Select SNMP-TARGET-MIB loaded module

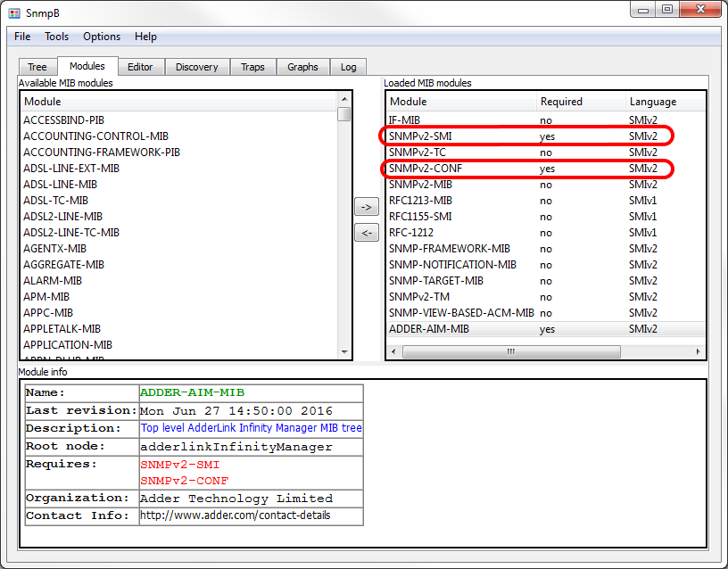pos(546,281)
